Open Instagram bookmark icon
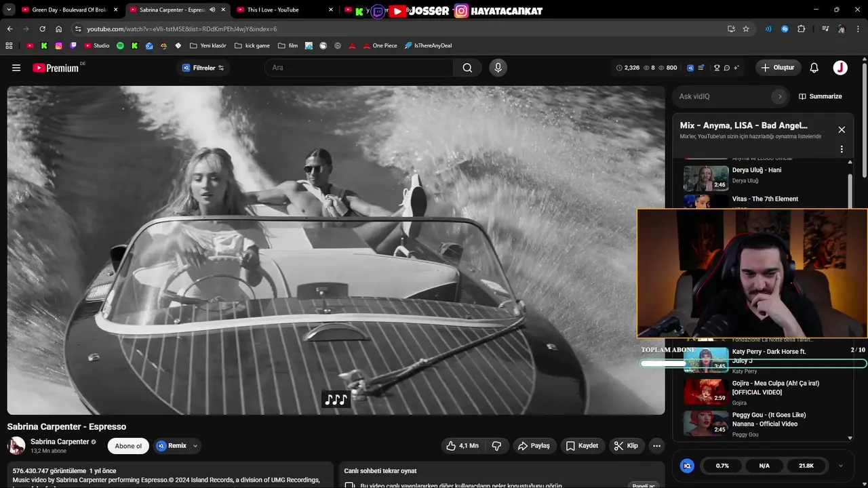This screenshot has height=488, width=868. (59, 46)
